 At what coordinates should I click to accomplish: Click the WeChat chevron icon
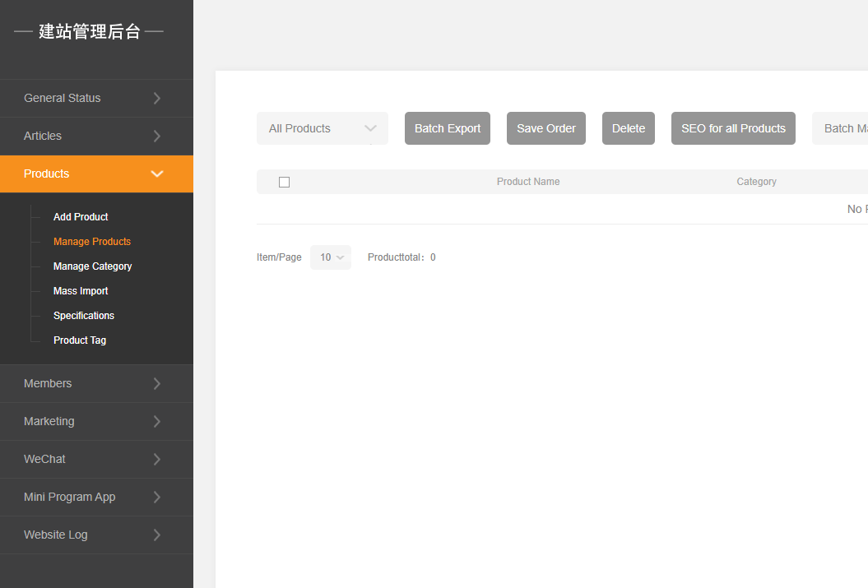click(x=156, y=460)
